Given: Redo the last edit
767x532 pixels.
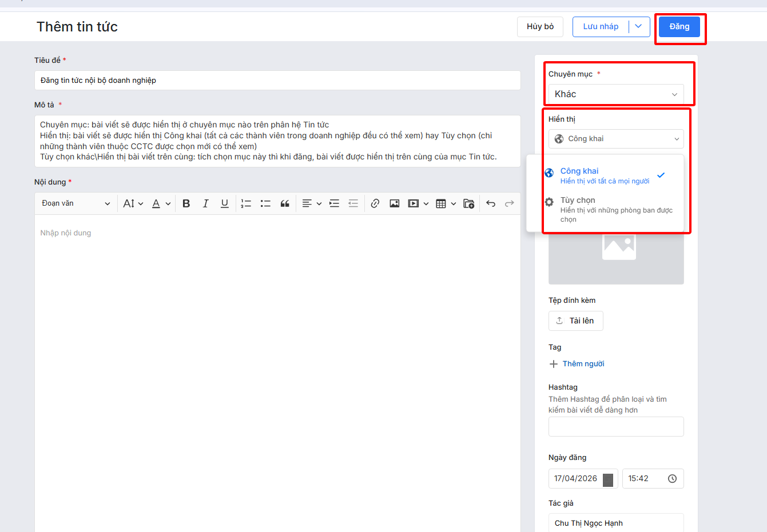Looking at the screenshot, I should (x=510, y=203).
